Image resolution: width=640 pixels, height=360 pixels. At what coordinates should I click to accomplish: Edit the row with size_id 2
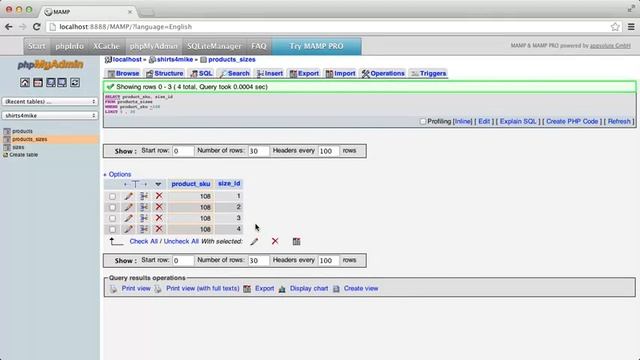pyautogui.click(x=129, y=207)
